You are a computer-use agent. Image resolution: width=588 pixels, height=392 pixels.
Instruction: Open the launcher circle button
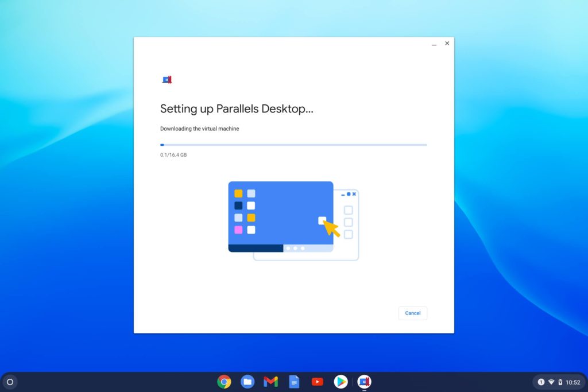point(10,382)
